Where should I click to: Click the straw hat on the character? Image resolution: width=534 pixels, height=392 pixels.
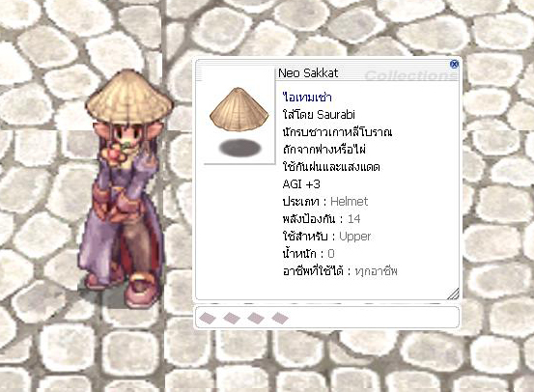pyautogui.click(x=129, y=98)
